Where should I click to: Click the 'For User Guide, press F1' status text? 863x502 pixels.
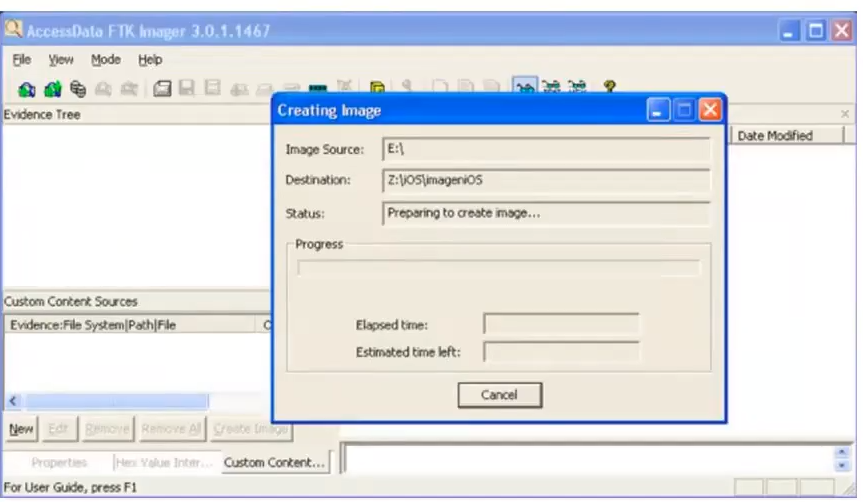point(70,487)
